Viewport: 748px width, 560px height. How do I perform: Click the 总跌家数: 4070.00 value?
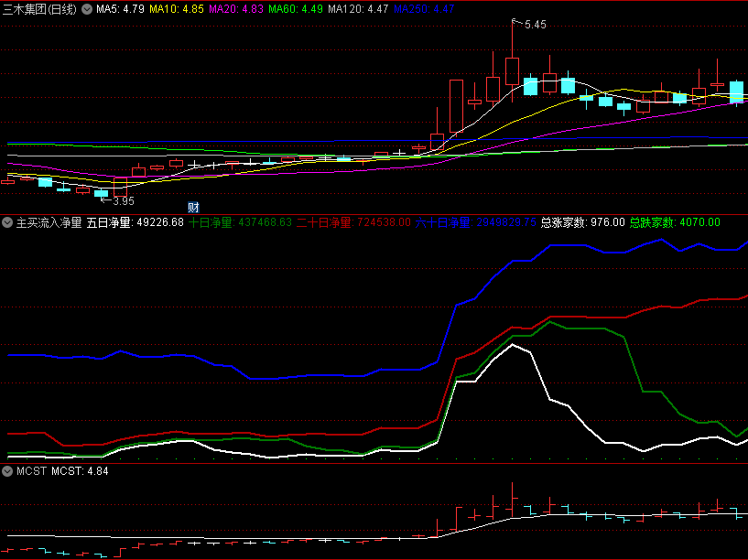tap(675, 222)
